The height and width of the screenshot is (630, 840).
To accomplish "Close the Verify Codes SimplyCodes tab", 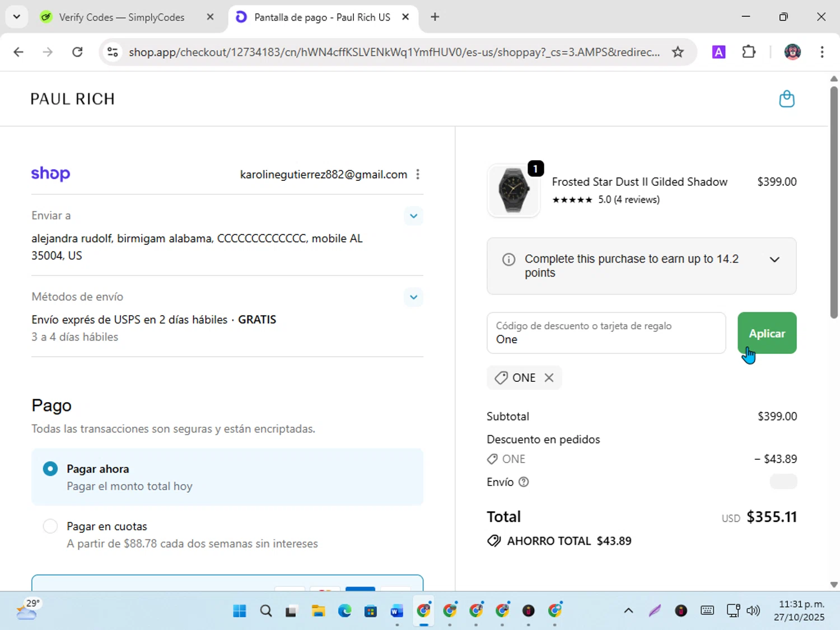I will (211, 17).
